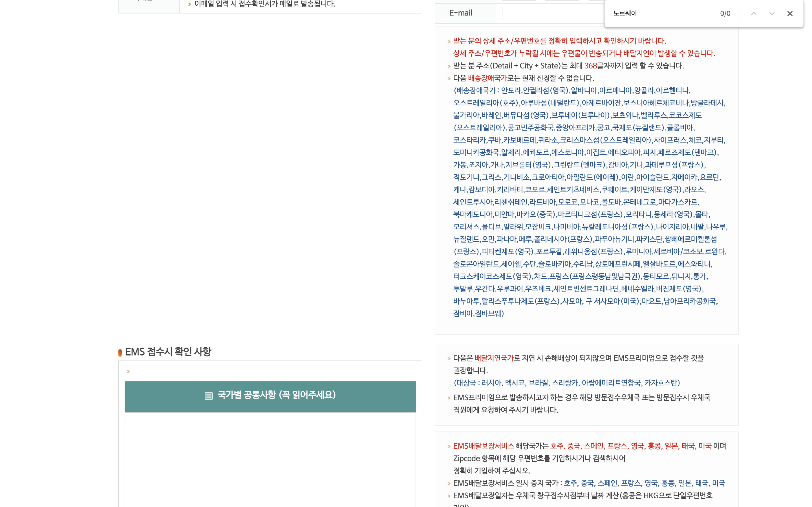Click document icon in teal banner

(208, 396)
